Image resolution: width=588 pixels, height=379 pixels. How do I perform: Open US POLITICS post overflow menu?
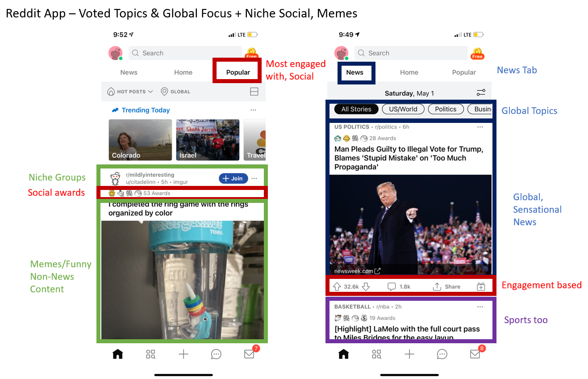point(480,127)
